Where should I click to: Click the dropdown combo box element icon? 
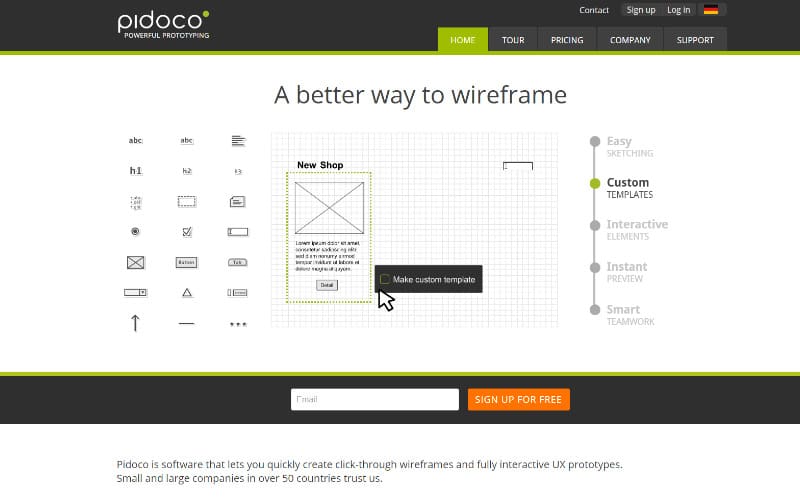[x=136, y=292]
